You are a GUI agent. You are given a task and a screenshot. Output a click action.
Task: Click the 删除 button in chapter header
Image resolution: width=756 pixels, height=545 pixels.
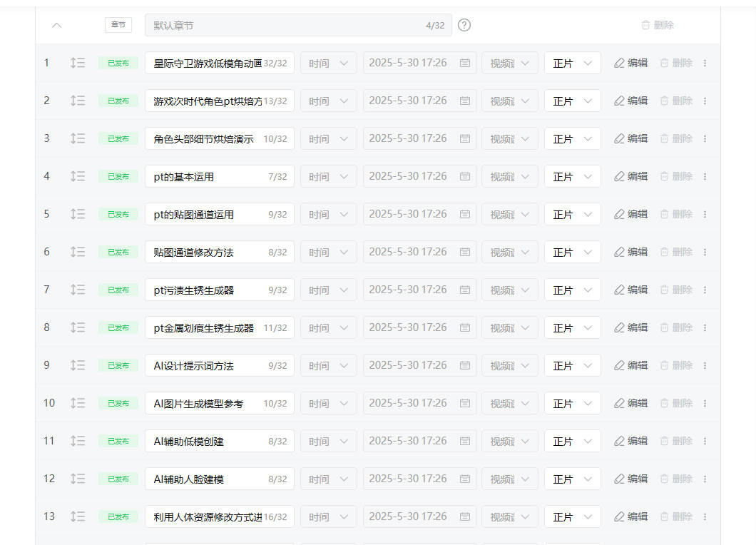coord(657,25)
